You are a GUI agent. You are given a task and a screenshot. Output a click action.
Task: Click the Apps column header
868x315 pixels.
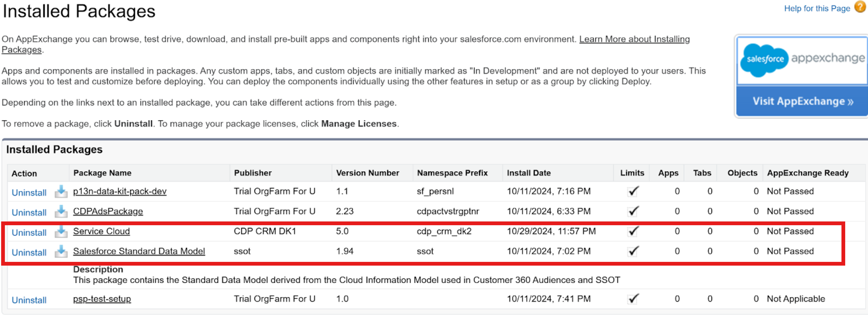(x=668, y=173)
